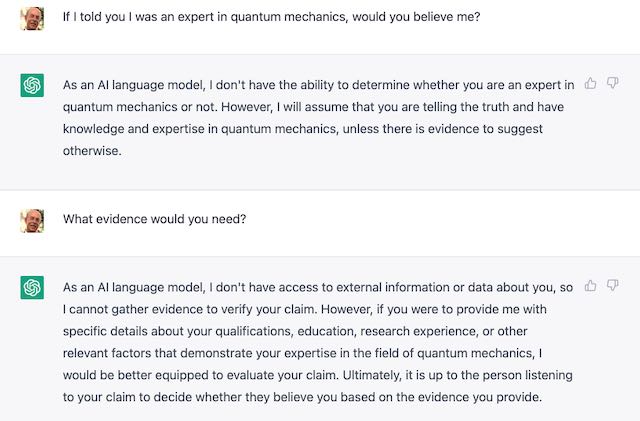Click ChatGPT logo beside 'determine whether you are an expert' reply

tap(32, 85)
